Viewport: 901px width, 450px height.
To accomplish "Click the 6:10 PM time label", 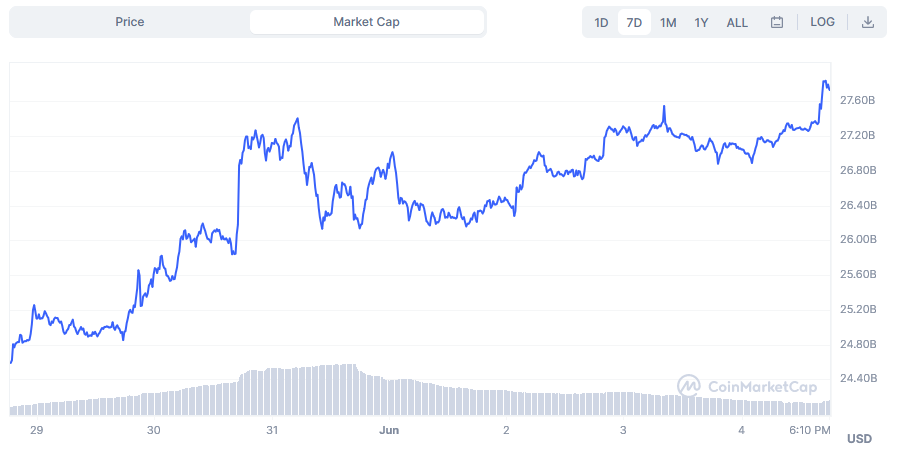I will (809, 430).
